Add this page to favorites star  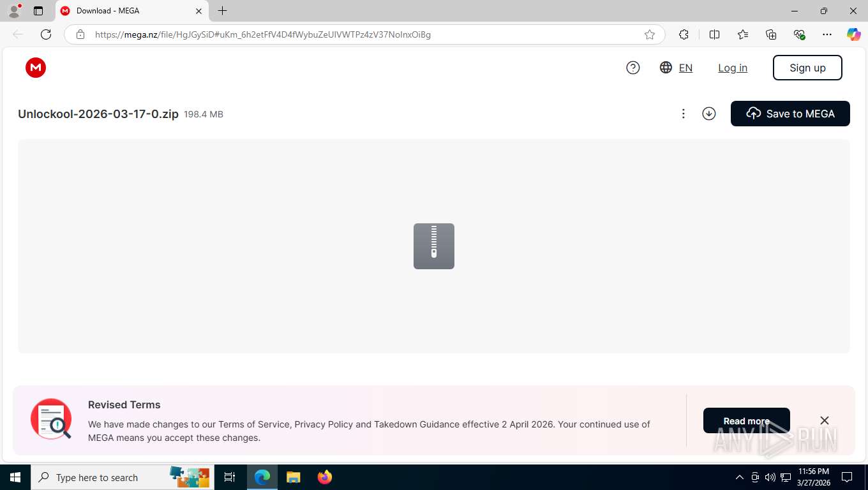click(650, 34)
